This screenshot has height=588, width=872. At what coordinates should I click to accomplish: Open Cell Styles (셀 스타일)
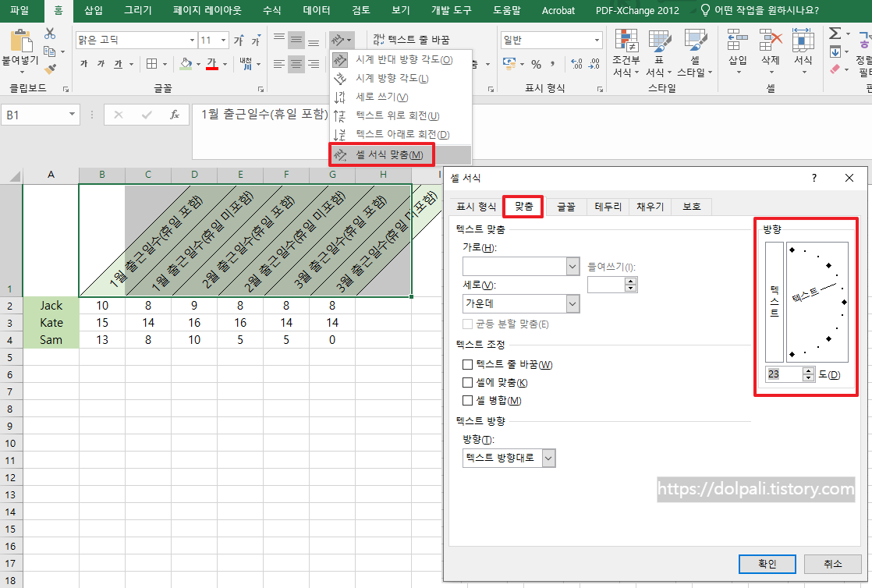(695, 53)
